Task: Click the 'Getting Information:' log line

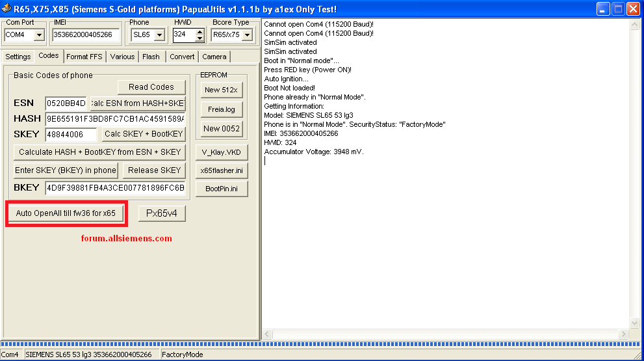Action: coord(294,106)
